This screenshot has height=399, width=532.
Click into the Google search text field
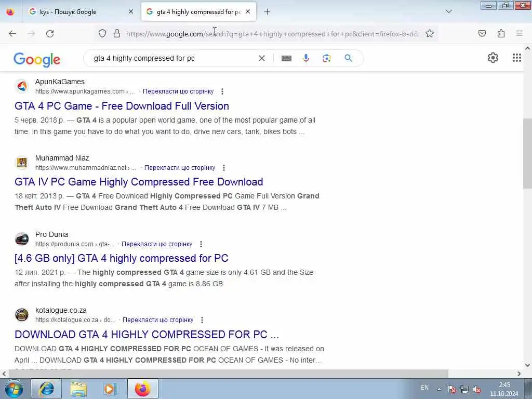(x=173, y=58)
